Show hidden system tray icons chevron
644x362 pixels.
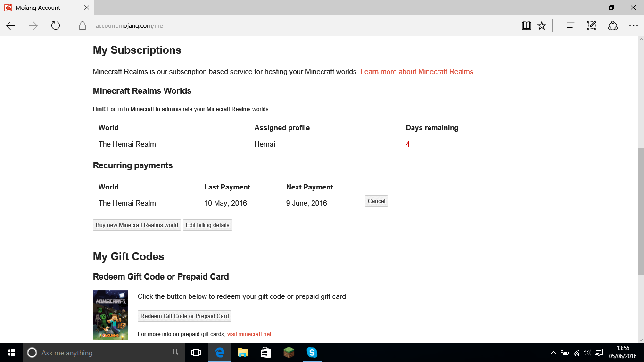pos(553,353)
